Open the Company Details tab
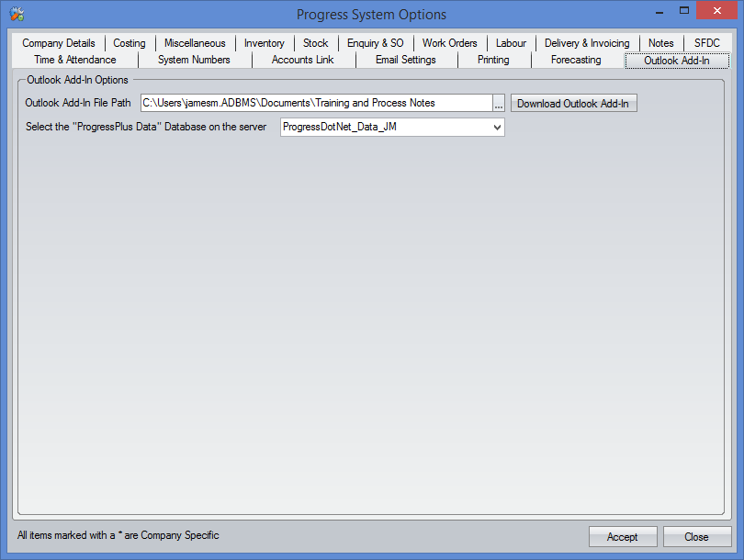 [59, 43]
